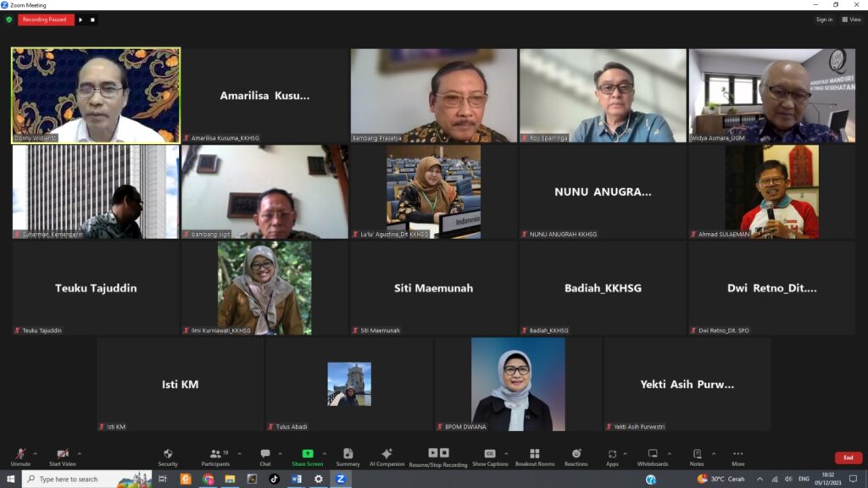
Task: Resume the paused recording with play button
Action: pyautogui.click(x=81, y=19)
